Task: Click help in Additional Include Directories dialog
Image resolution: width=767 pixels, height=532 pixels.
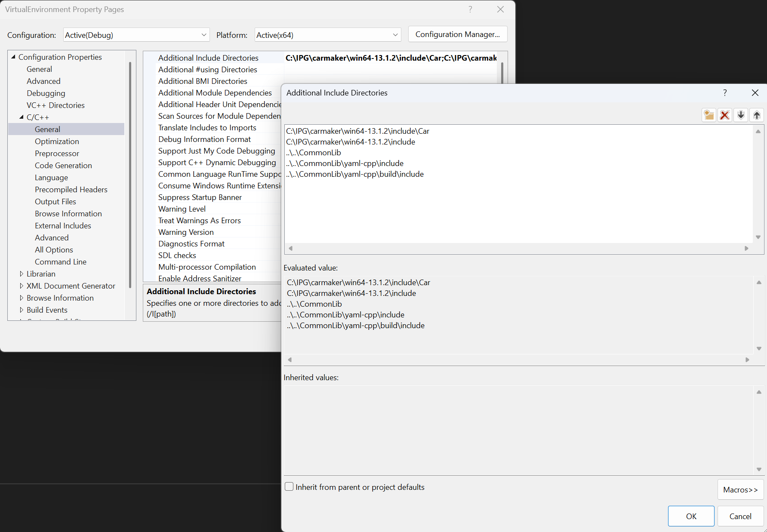Action: (x=725, y=93)
